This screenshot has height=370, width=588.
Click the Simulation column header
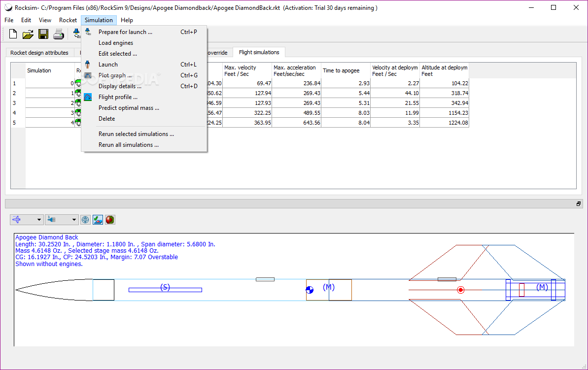[x=50, y=70]
